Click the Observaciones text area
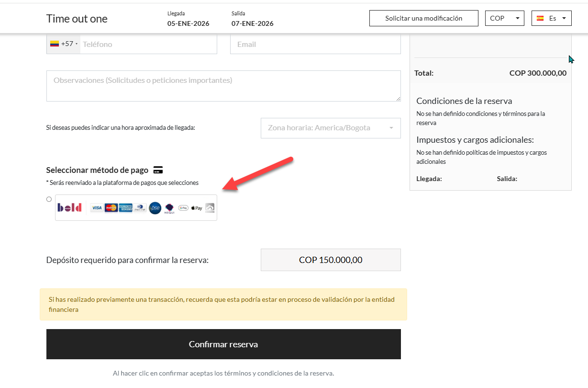 click(223, 86)
